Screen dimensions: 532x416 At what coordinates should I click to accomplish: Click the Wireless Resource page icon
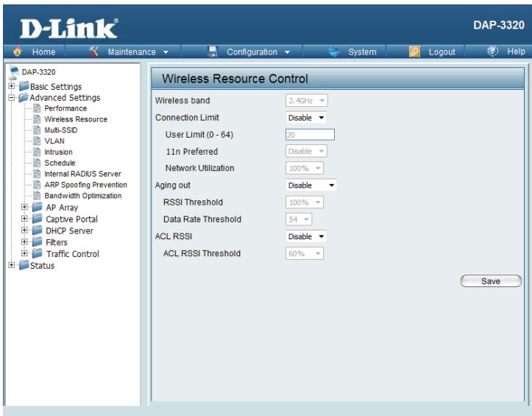point(37,119)
